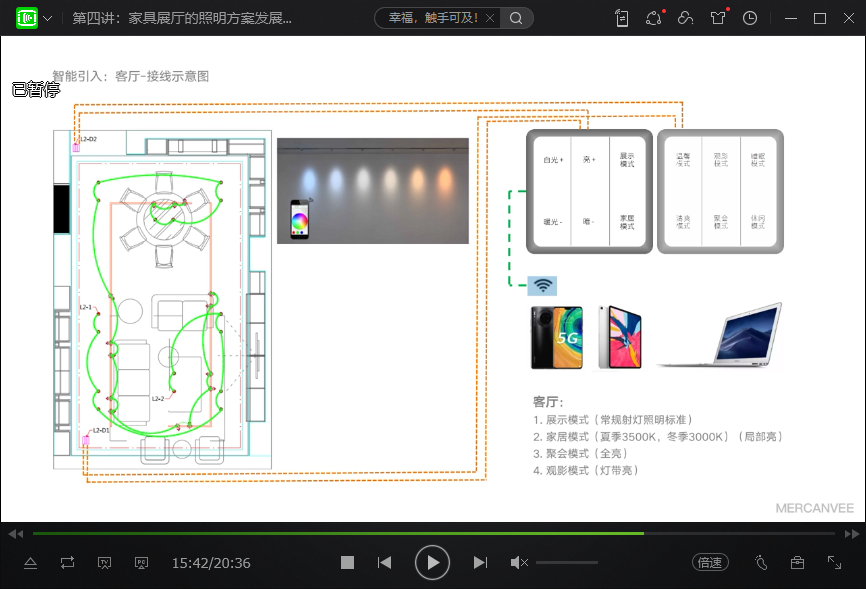Click the search magnifier icon

(516, 18)
